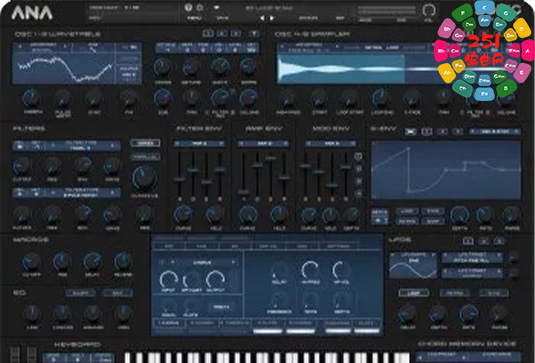The width and height of the screenshot is (535, 363).
Task: Click the master volume knob at top right
Action: (x=429, y=11)
